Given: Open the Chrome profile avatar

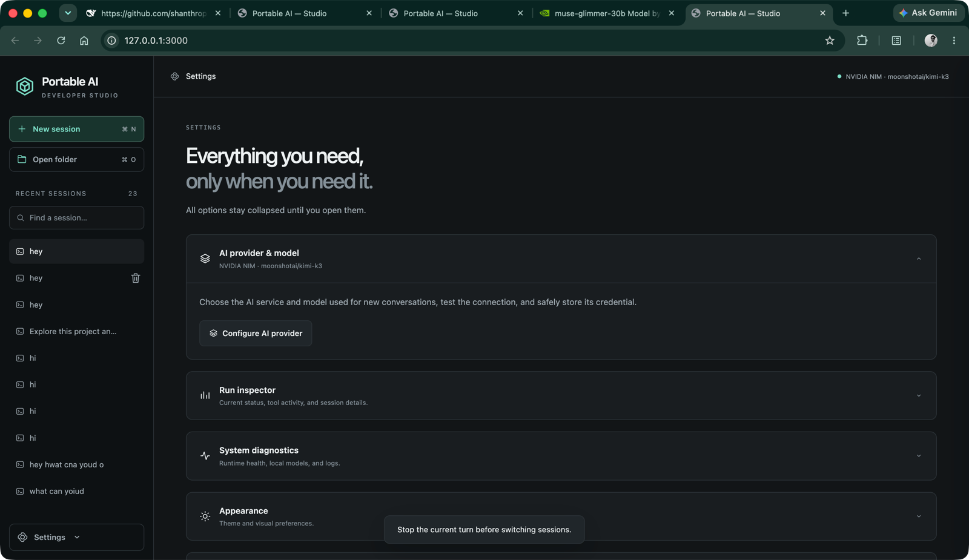Looking at the screenshot, I should [x=931, y=41].
